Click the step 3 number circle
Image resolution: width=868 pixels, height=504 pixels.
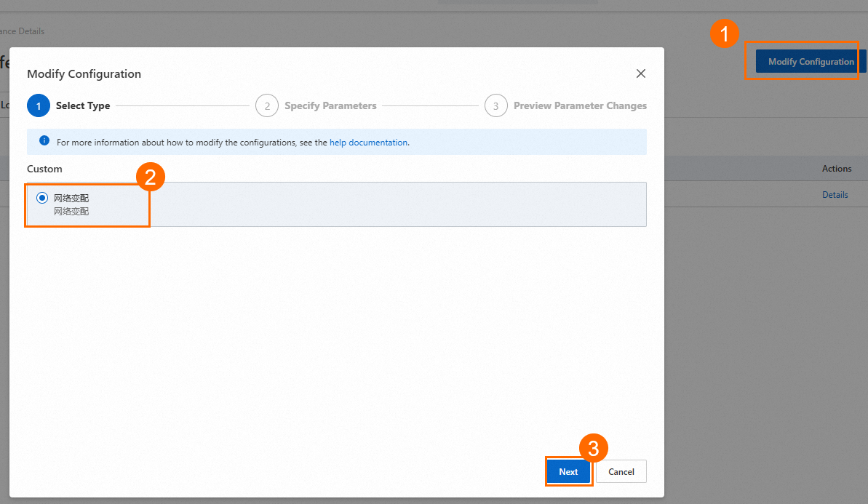(x=496, y=105)
